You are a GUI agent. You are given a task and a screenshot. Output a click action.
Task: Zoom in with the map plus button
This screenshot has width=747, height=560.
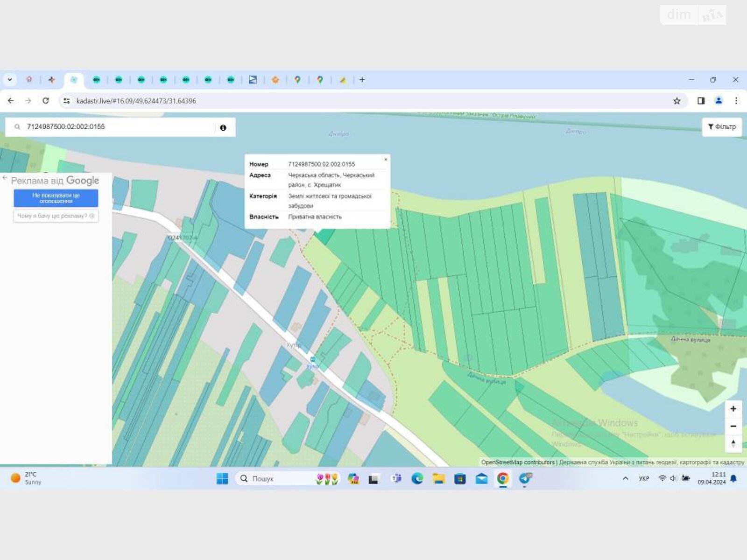click(733, 409)
